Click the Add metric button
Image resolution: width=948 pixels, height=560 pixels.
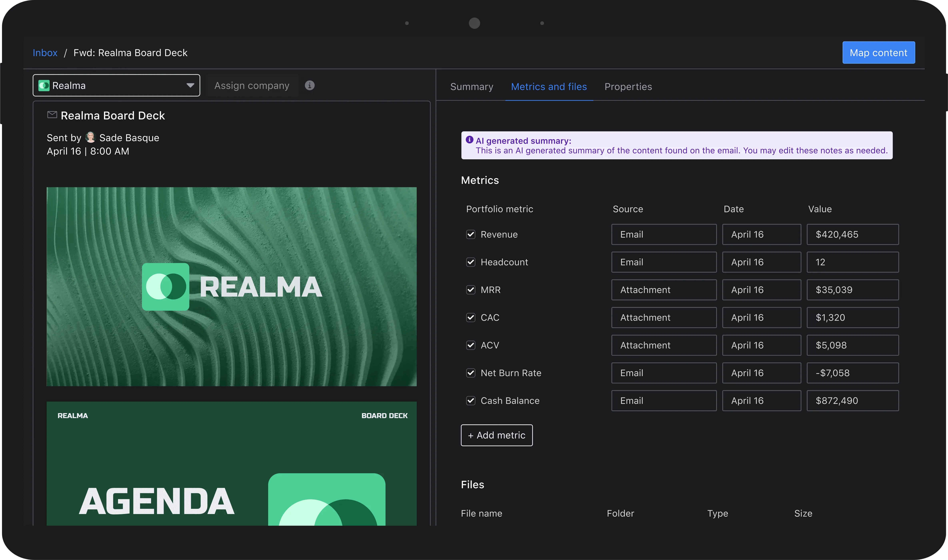(496, 435)
